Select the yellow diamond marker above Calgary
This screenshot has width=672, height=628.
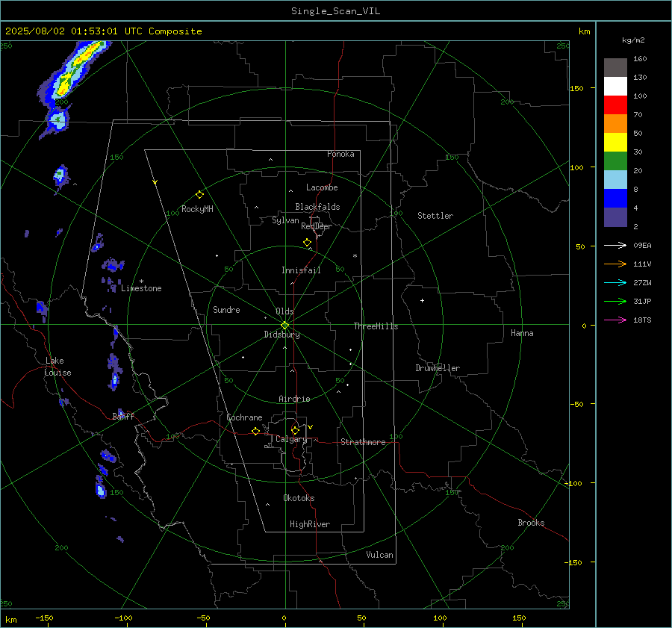(295, 430)
